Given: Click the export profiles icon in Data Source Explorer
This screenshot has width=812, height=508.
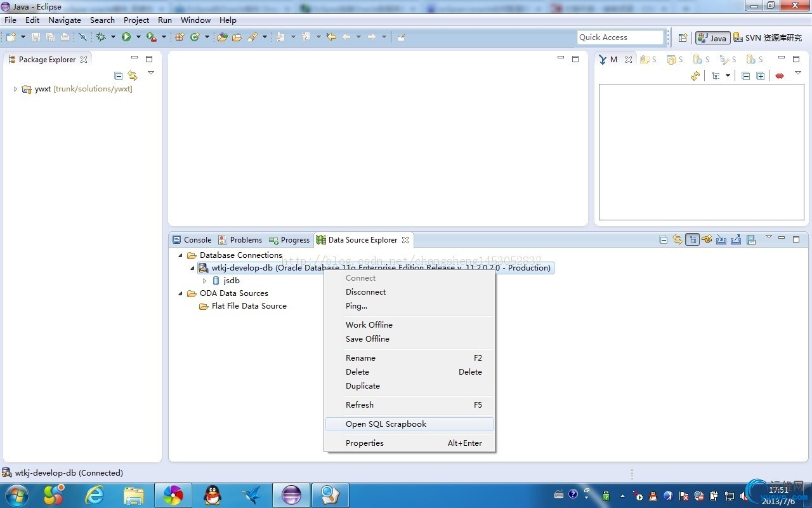Looking at the screenshot, I should [x=736, y=239].
